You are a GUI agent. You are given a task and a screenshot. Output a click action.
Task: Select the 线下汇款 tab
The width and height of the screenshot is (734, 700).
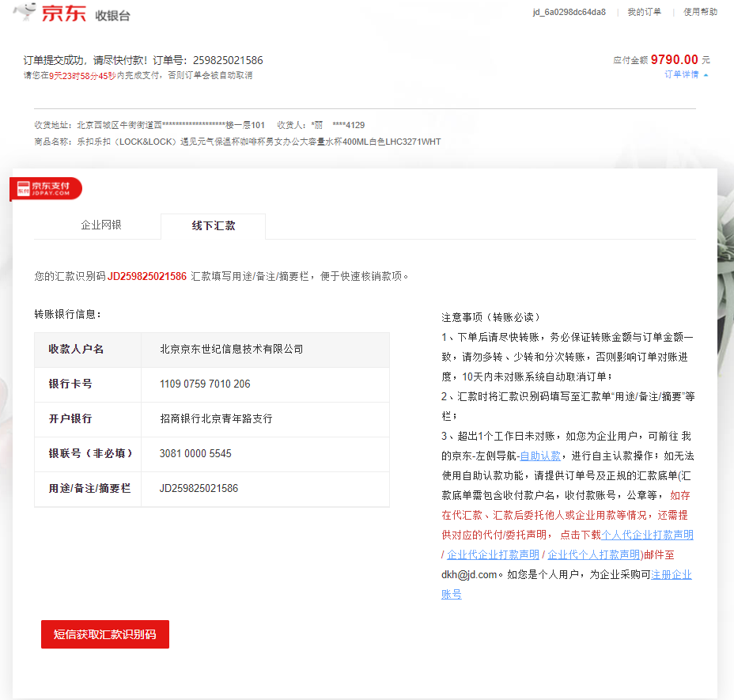tap(213, 226)
